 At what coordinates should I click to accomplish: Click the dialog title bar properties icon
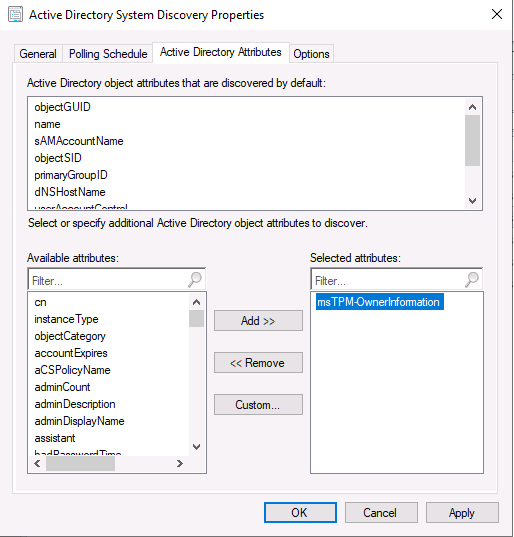(x=15, y=15)
